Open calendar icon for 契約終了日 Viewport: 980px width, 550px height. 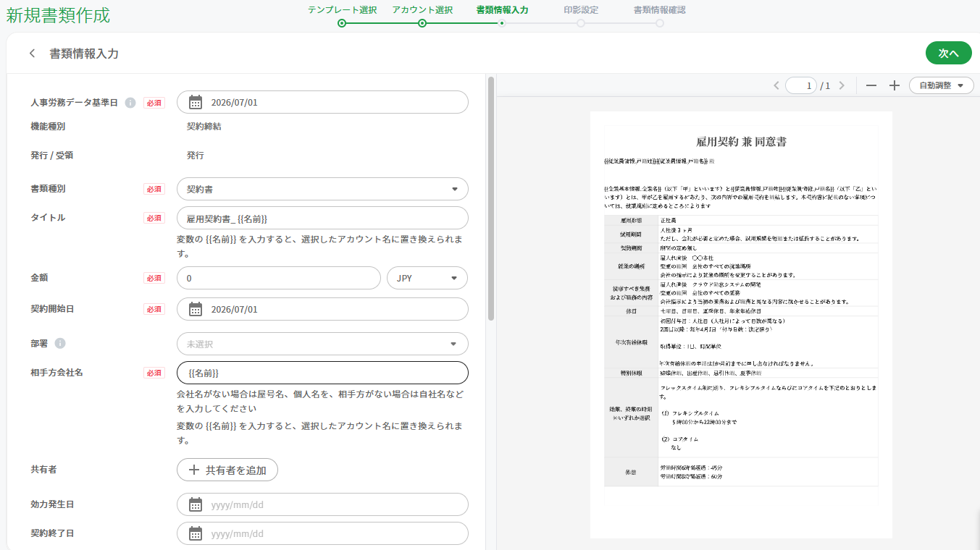pyautogui.click(x=196, y=533)
